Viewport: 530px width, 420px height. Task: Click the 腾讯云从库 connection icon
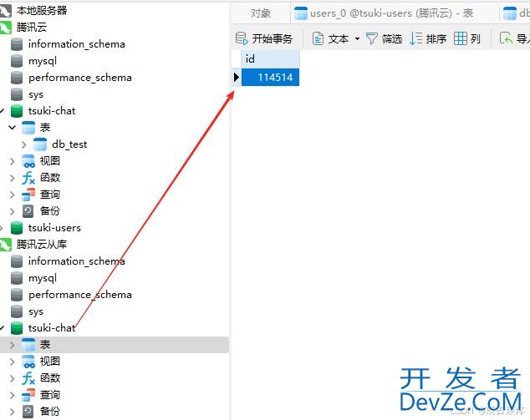[x=5, y=245]
